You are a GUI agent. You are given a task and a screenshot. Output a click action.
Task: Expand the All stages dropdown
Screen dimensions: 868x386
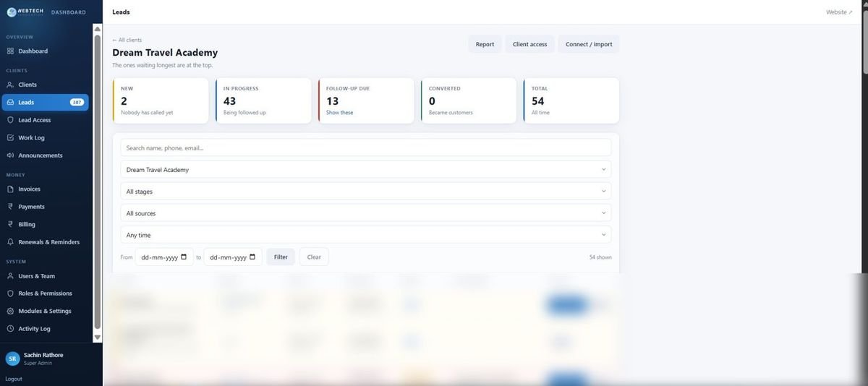(365, 192)
